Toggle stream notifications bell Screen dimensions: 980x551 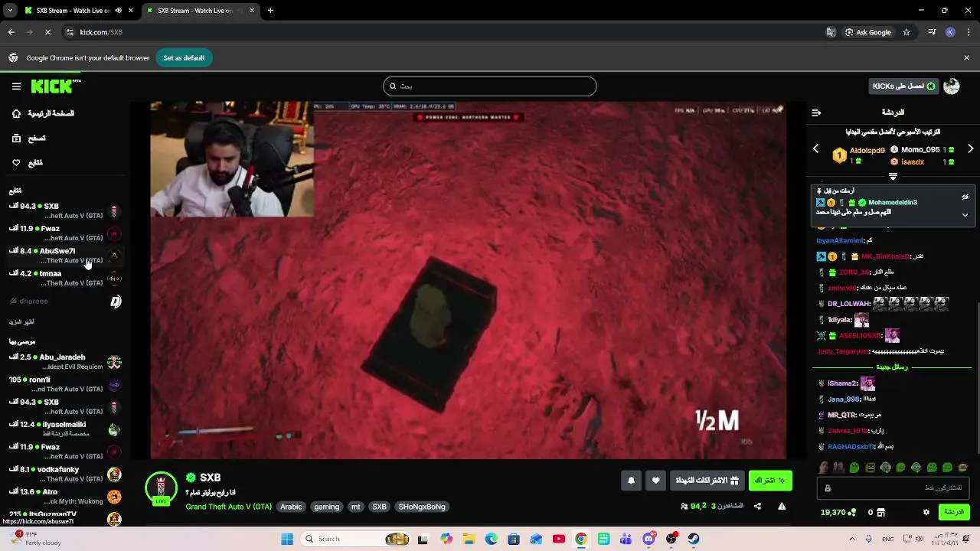[631, 481]
